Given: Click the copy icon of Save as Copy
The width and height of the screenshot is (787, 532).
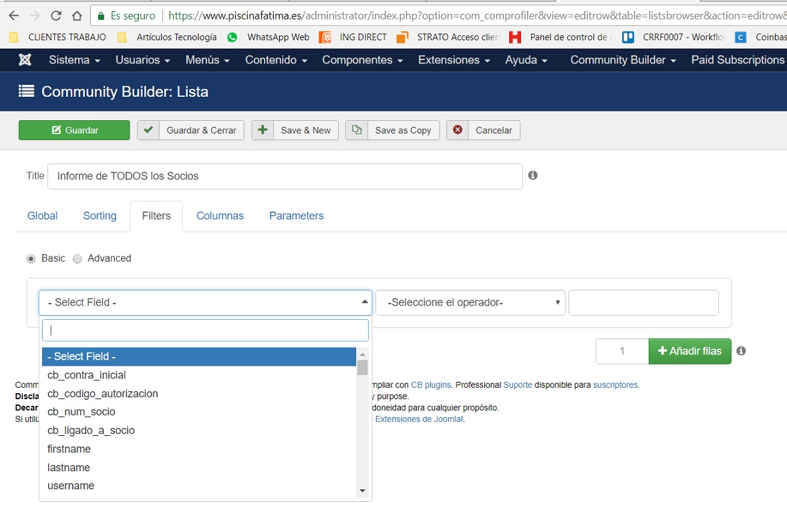Looking at the screenshot, I should pos(356,130).
